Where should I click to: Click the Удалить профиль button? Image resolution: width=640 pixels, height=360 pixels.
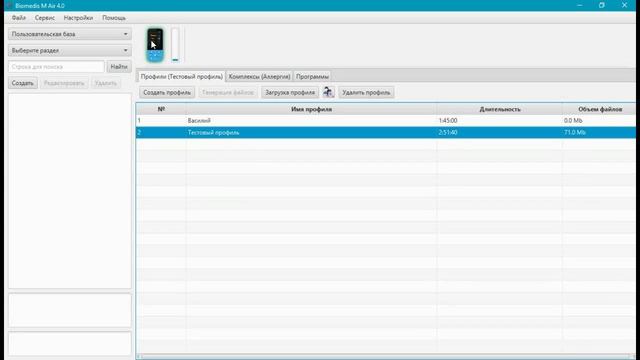[366, 92]
